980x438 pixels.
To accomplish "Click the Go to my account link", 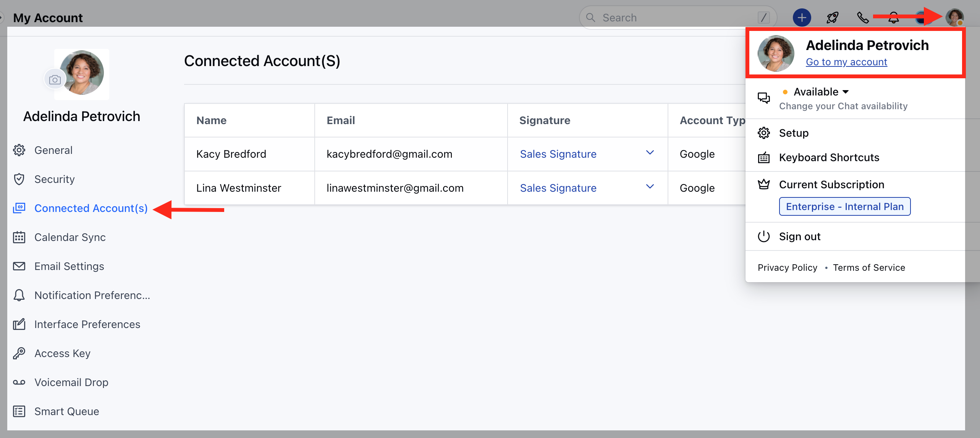I will click(x=846, y=62).
